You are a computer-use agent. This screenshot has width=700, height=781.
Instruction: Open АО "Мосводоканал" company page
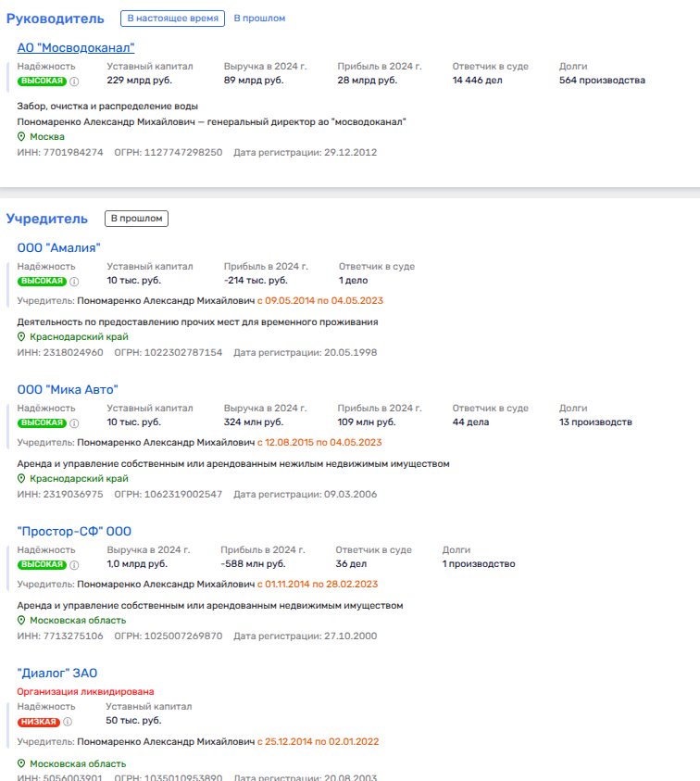[x=76, y=48]
